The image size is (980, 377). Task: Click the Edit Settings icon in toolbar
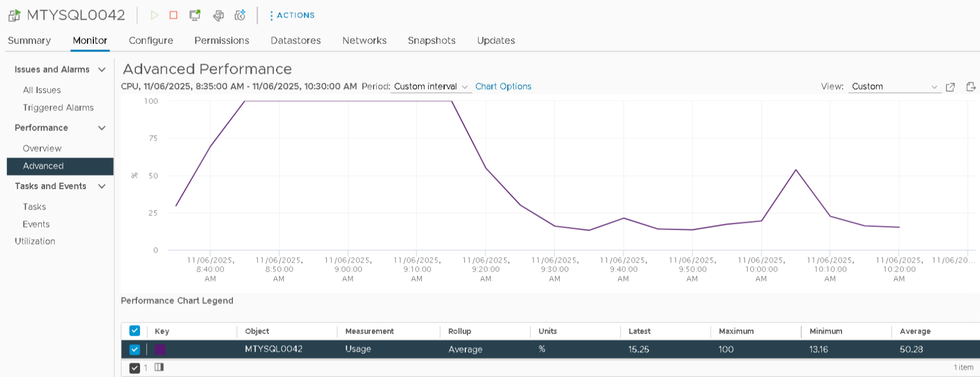coord(218,15)
